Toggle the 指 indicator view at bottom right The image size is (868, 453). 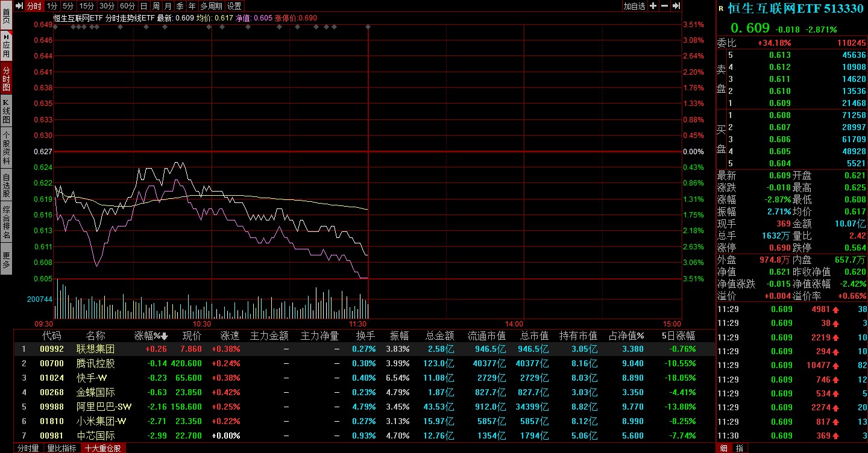click(738, 448)
